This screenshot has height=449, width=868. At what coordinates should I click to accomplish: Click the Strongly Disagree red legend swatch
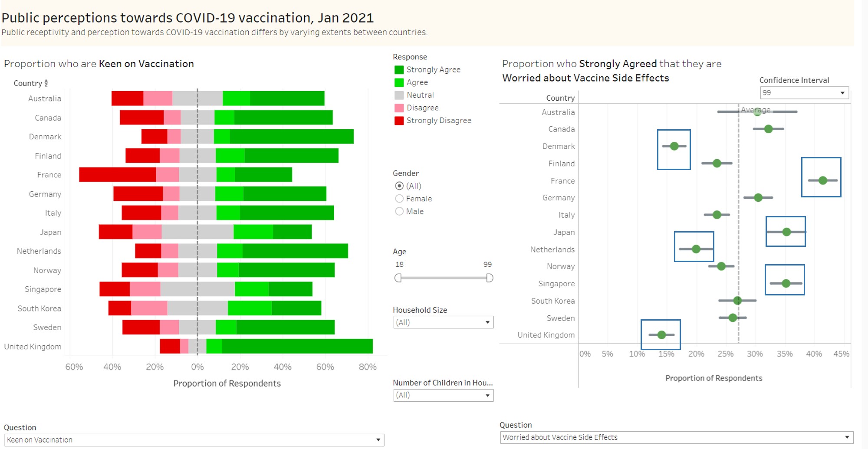point(399,120)
